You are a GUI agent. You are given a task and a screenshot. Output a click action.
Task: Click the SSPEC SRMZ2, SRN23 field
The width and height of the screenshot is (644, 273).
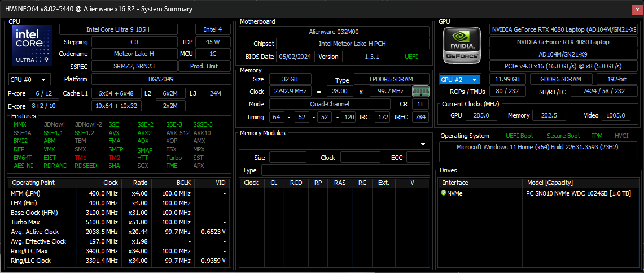click(134, 66)
